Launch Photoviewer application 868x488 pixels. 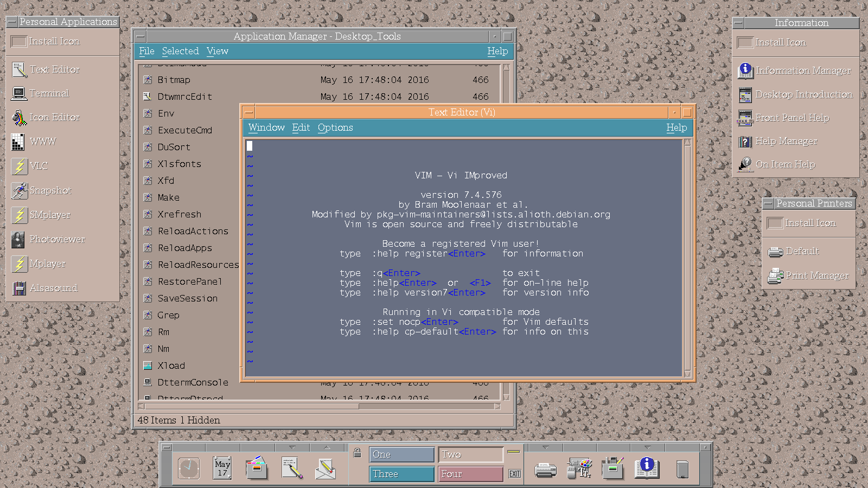pos(48,239)
